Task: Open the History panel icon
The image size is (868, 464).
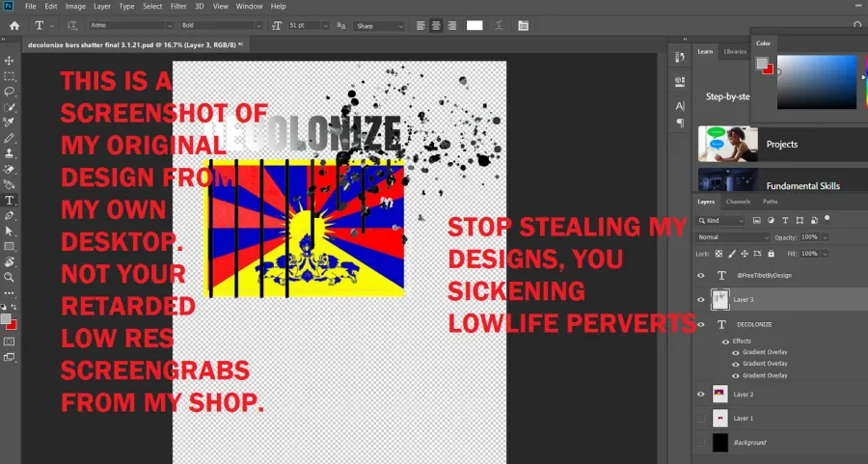Action: 680,57
